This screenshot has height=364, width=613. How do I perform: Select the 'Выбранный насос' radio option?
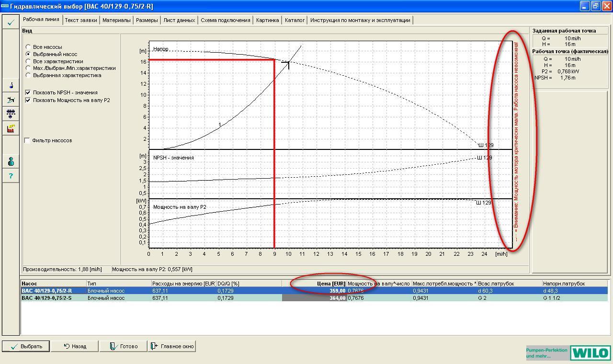point(28,54)
